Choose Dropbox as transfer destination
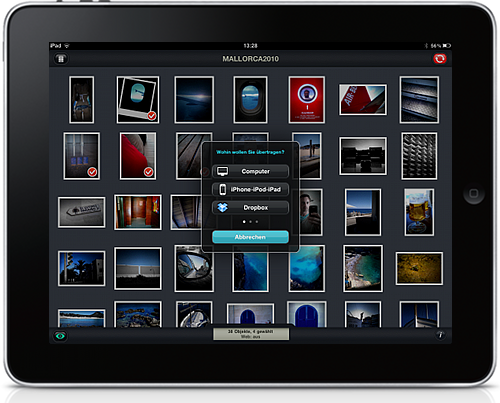 tap(250, 207)
